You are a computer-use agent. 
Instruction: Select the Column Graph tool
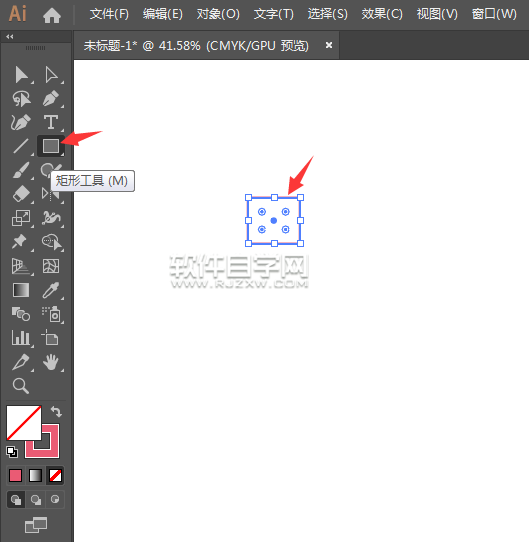coord(21,338)
